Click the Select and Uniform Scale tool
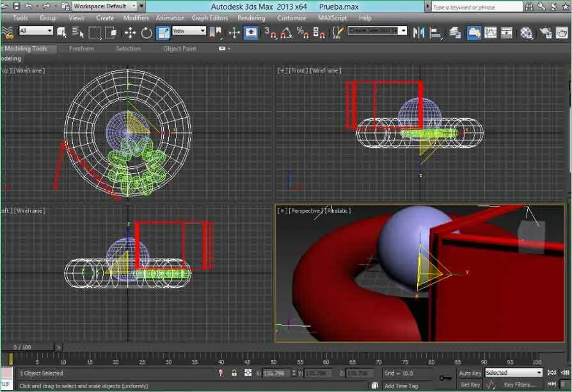The height and width of the screenshot is (392, 572). tap(163, 33)
